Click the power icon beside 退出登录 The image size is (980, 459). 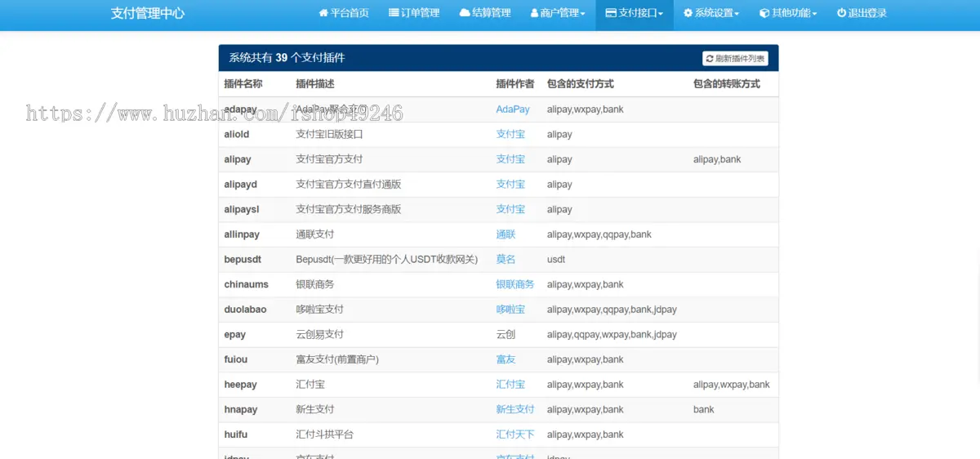click(841, 13)
